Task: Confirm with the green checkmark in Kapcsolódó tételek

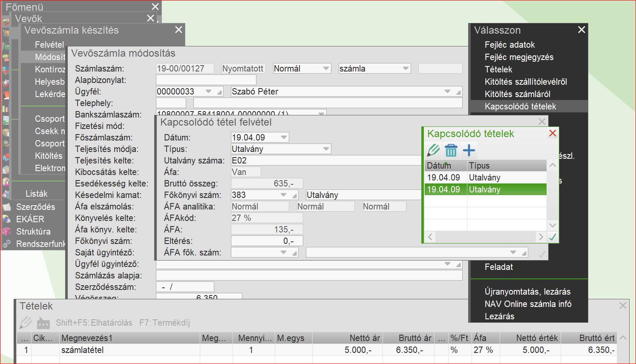Action: click(553, 237)
